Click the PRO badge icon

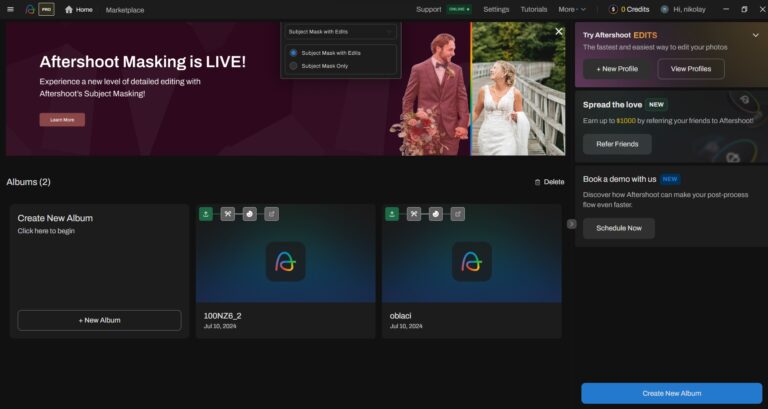click(x=47, y=9)
